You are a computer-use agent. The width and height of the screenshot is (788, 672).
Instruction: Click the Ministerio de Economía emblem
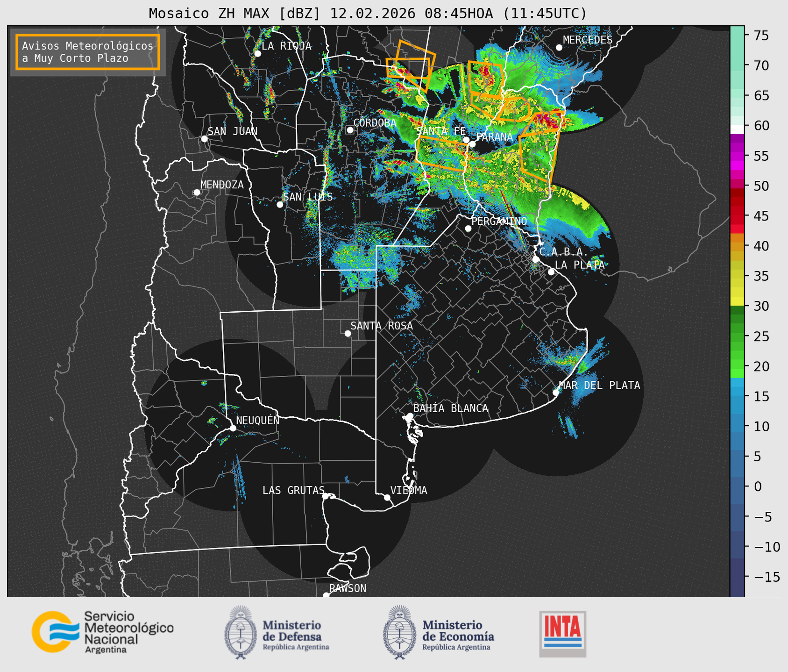pos(399,632)
